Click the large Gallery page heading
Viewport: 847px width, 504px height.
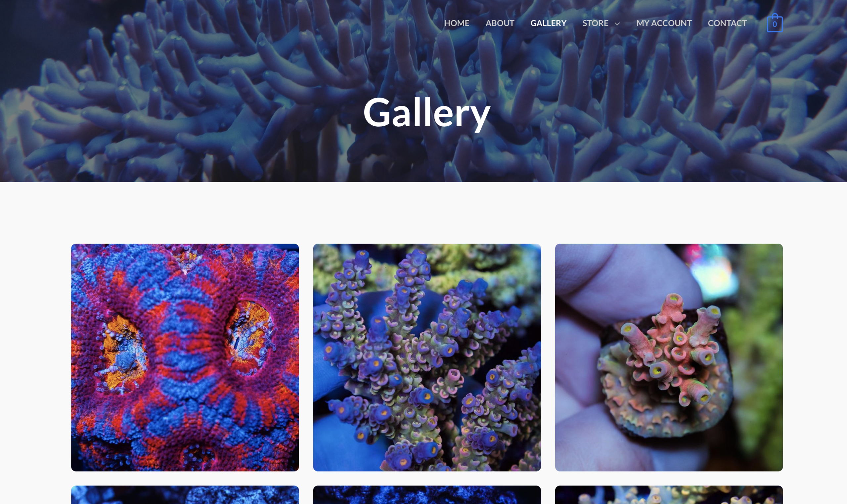tap(427, 112)
